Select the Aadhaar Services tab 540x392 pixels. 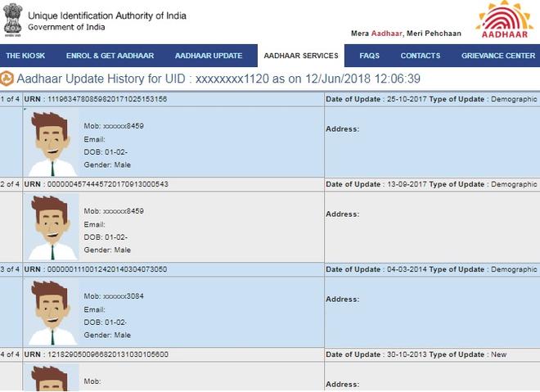click(301, 56)
